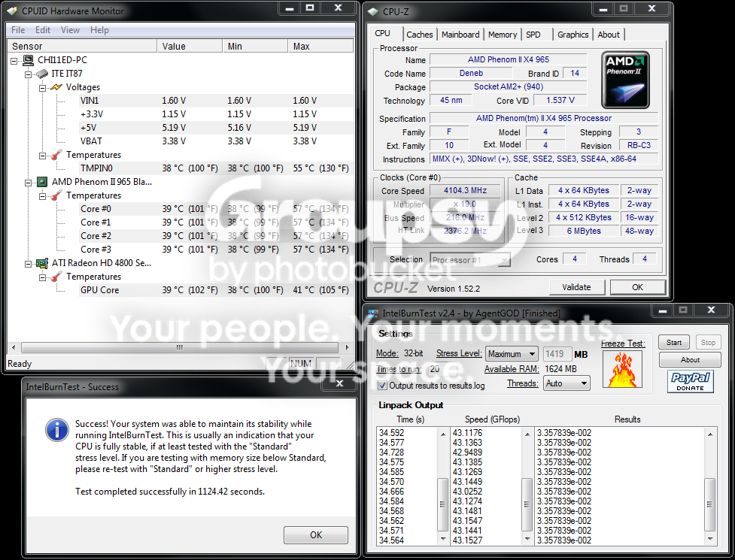Viewport: 735px width, 560px height.
Task: Click the Stop button in IntelBurnTest
Action: (x=708, y=342)
